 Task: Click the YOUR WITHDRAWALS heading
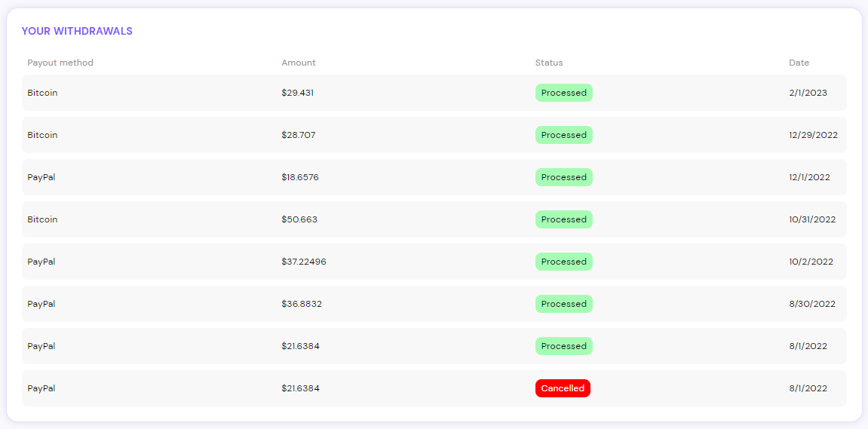coord(77,31)
